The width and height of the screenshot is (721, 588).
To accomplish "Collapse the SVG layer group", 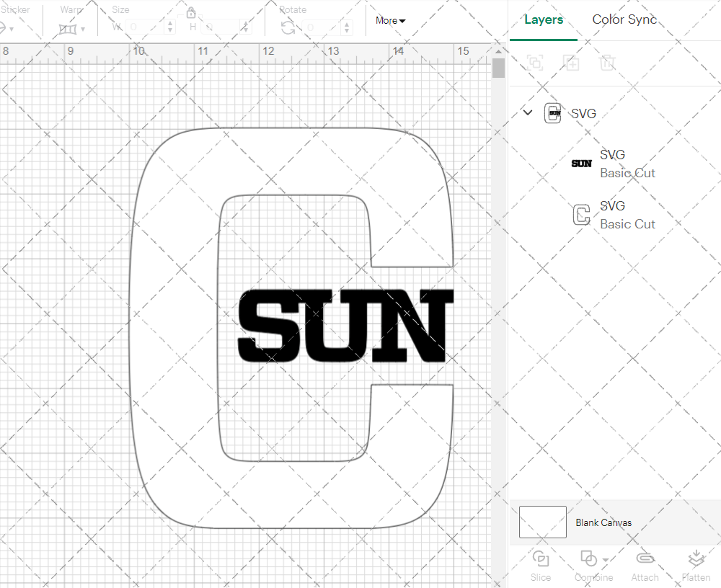I will [x=527, y=112].
